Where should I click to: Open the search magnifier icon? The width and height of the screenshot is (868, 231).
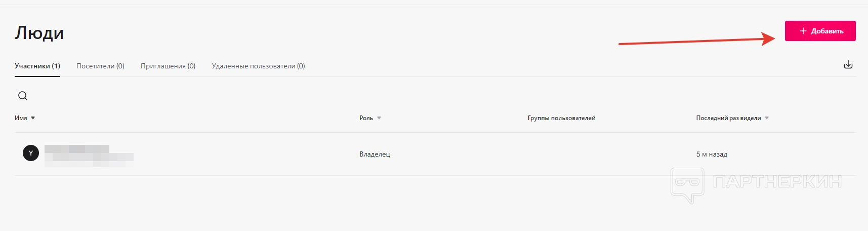[x=23, y=96]
